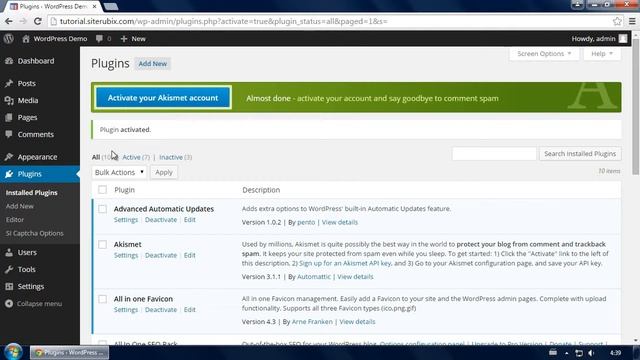Click the Users sidebar icon

(x=9, y=252)
